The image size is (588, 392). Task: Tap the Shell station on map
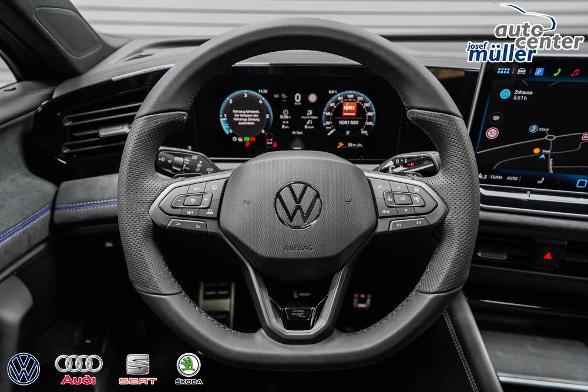pos(537,151)
